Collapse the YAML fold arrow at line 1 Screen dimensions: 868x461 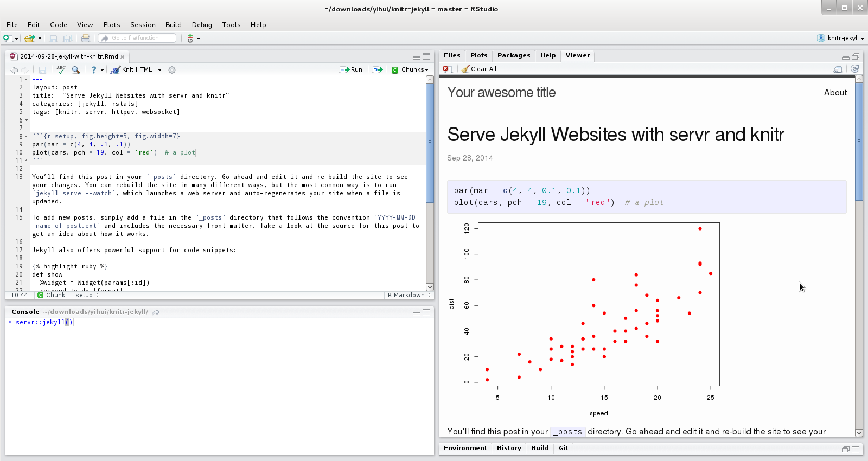pos(27,80)
